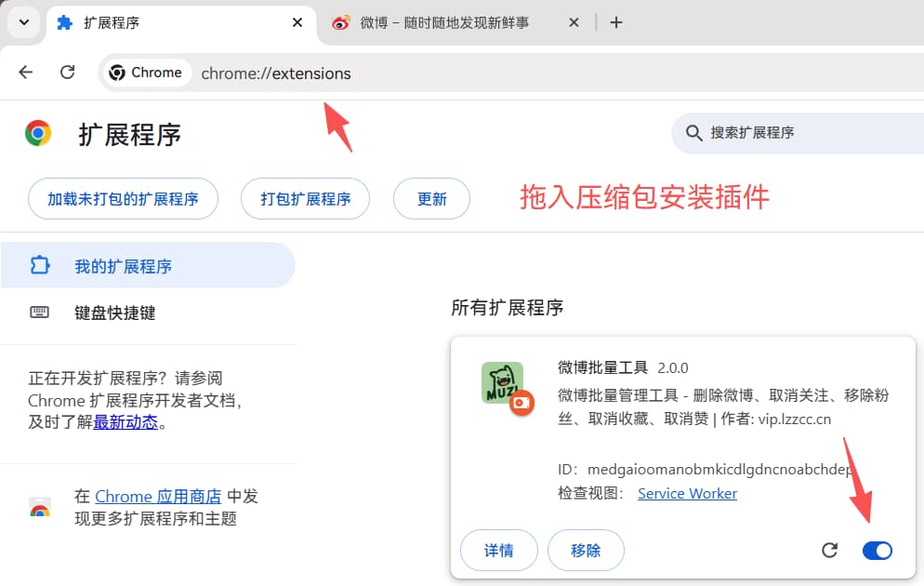Switch to the 微博 tab
The width and height of the screenshot is (924, 586).
pyautogui.click(x=455, y=23)
